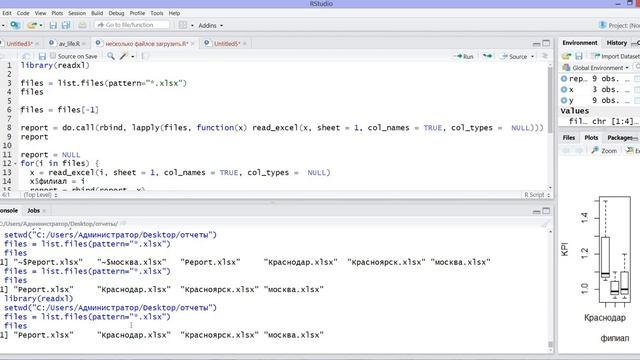Minimize the console pane
The image size is (640, 360).
coord(537,211)
